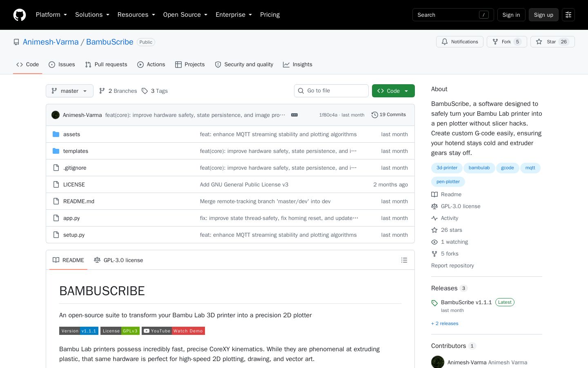The image size is (588, 368).
Task: Open the global navigation settings icon
Action: 568,15
